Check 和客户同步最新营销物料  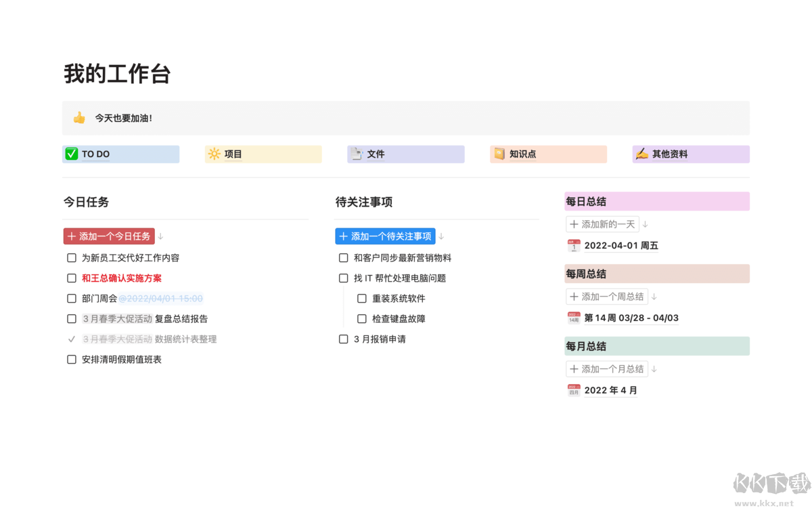(x=344, y=258)
